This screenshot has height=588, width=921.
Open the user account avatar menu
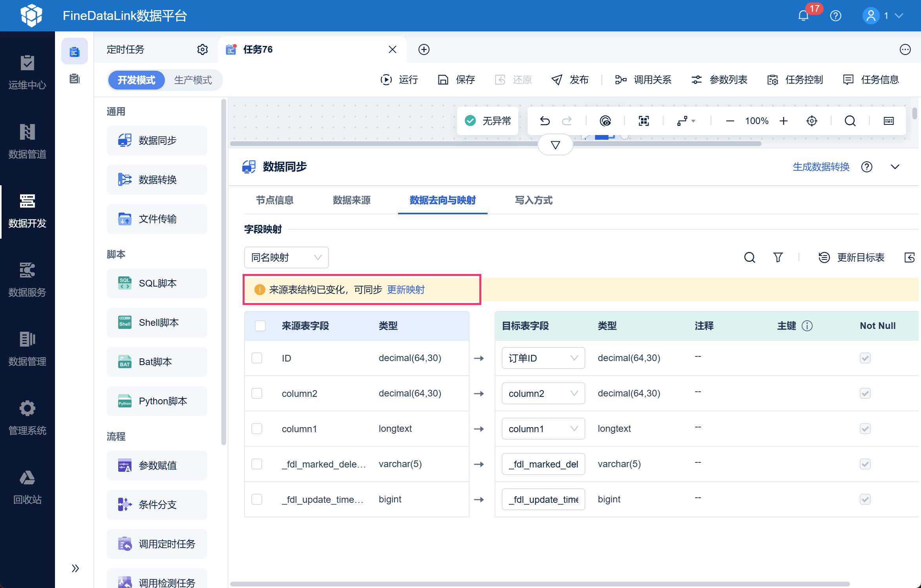(x=871, y=16)
